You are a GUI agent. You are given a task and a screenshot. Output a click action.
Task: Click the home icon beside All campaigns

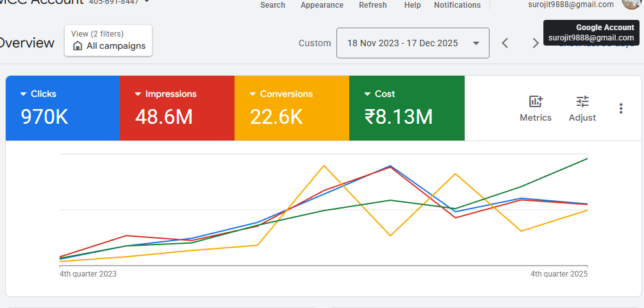point(78,46)
